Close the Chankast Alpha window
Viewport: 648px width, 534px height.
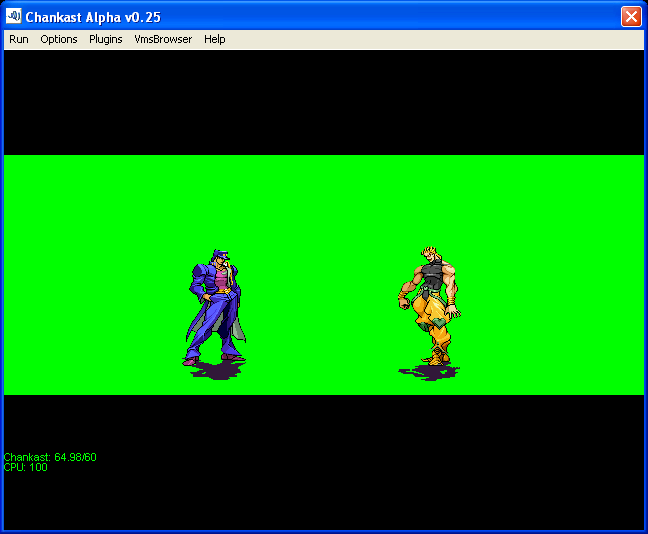tap(631, 17)
